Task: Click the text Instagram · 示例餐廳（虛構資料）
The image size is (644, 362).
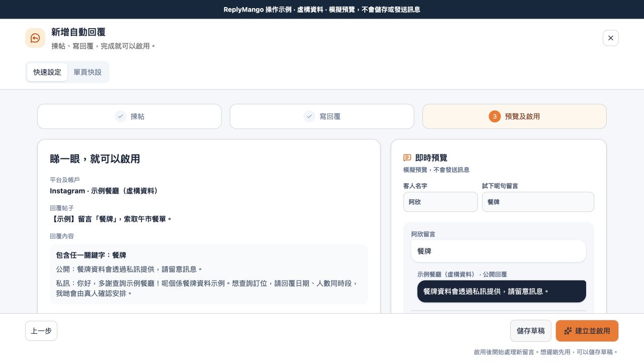Action: [104, 191]
